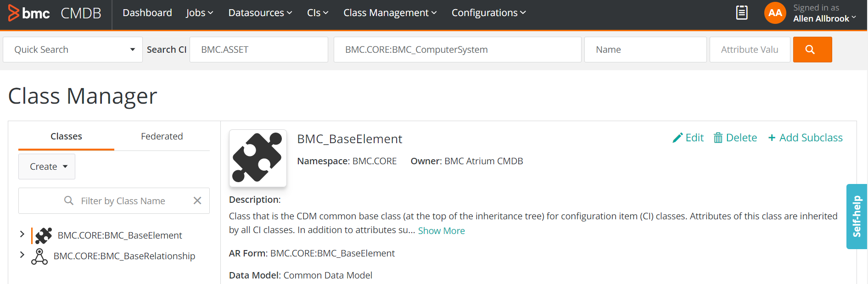Click the BMC logo in header

click(x=29, y=13)
